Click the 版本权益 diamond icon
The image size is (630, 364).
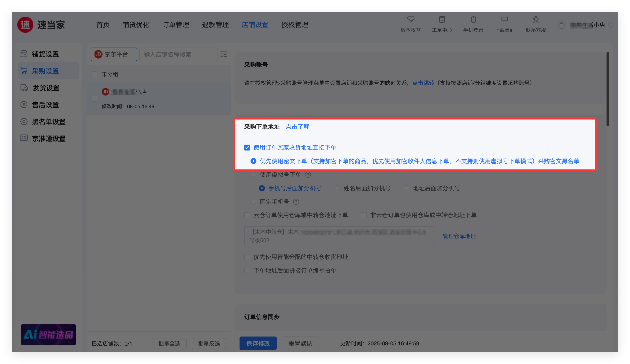point(411,19)
